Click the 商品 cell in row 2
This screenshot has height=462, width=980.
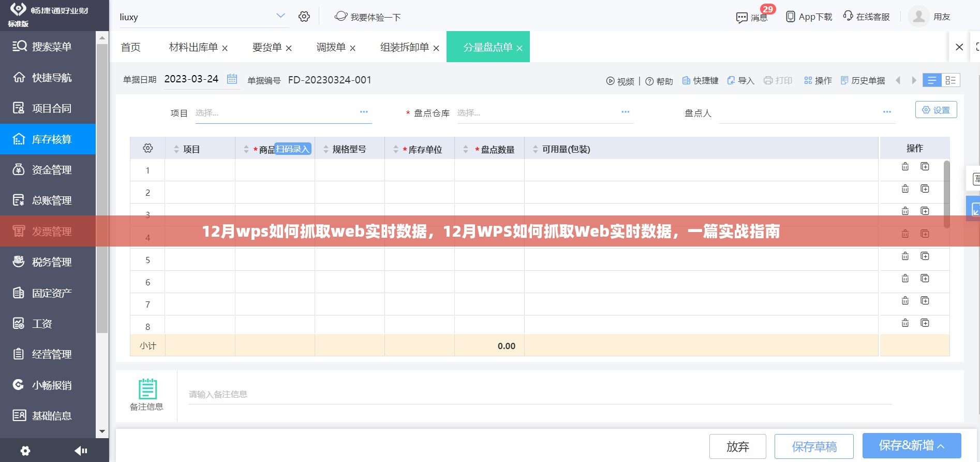[x=275, y=192]
